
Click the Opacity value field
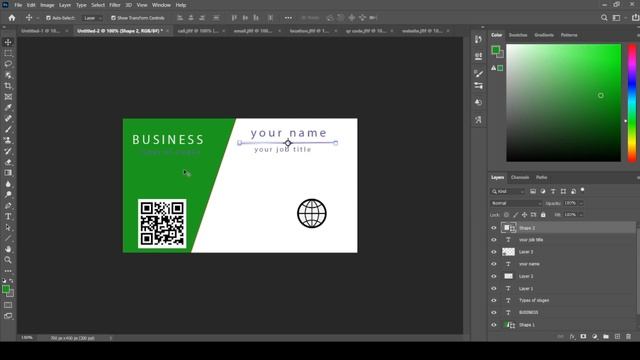(570, 203)
